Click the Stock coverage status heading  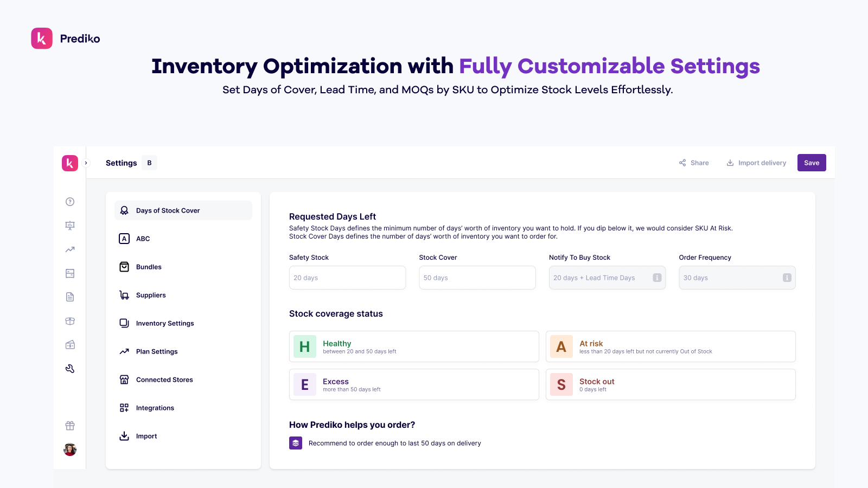[x=336, y=313]
